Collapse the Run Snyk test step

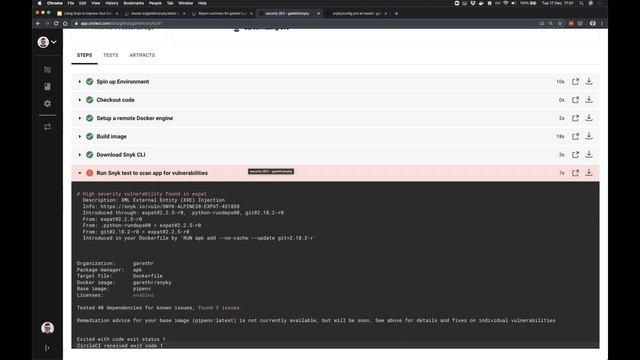80,173
